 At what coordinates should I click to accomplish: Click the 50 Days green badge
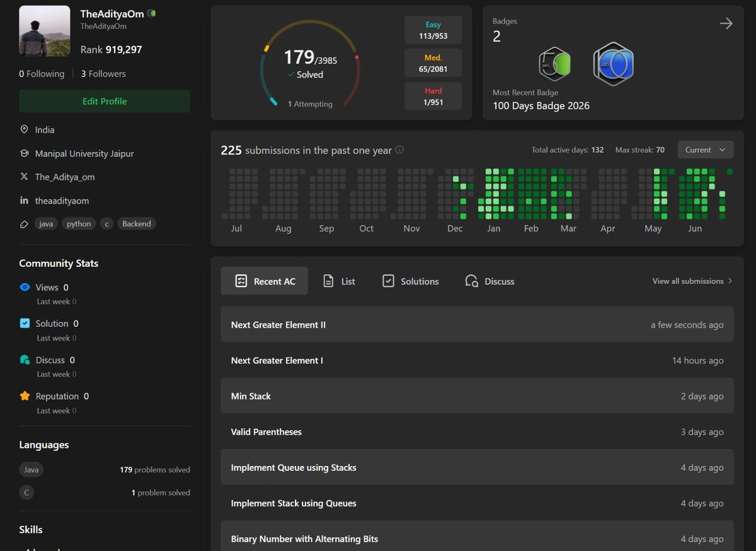click(554, 64)
